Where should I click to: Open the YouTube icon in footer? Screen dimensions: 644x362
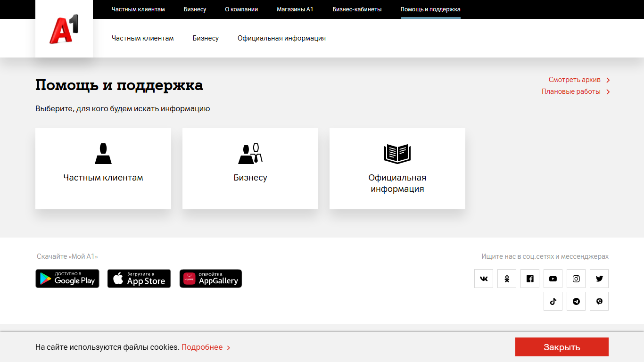[x=553, y=279]
